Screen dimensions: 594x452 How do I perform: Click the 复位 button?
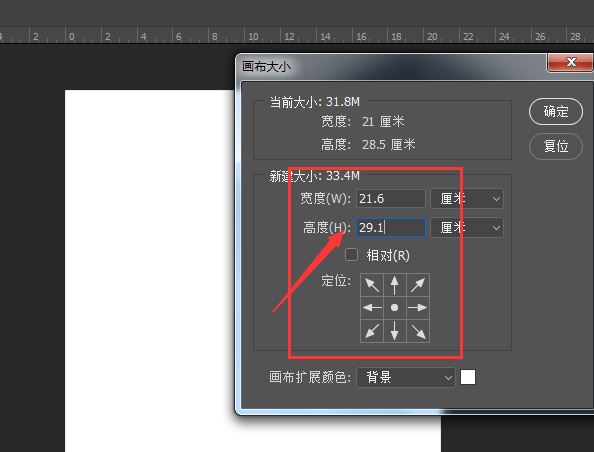[556, 146]
